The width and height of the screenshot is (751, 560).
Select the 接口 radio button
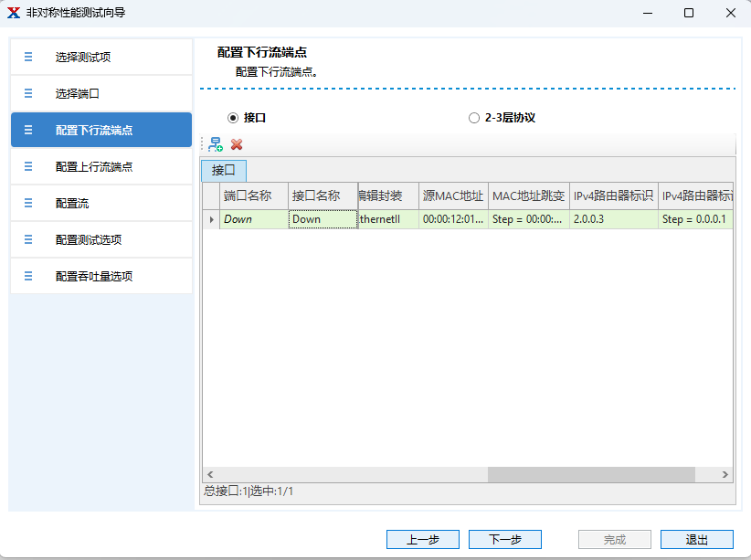[x=233, y=118]
